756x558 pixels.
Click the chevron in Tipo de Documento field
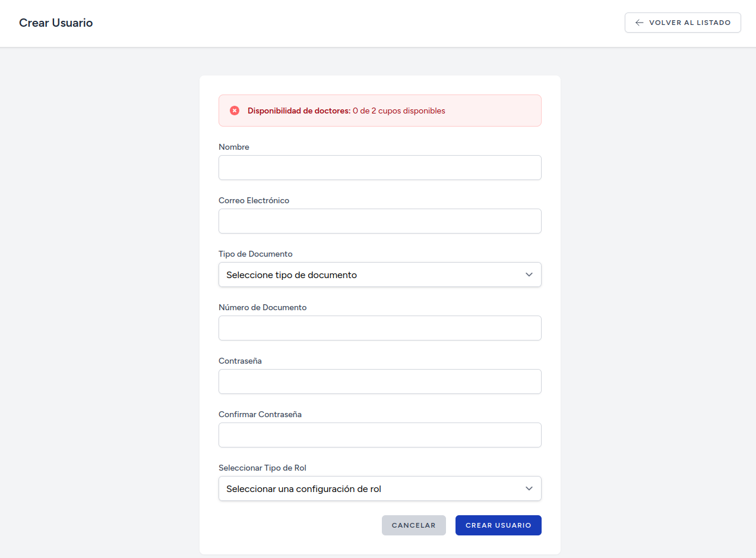529,275
